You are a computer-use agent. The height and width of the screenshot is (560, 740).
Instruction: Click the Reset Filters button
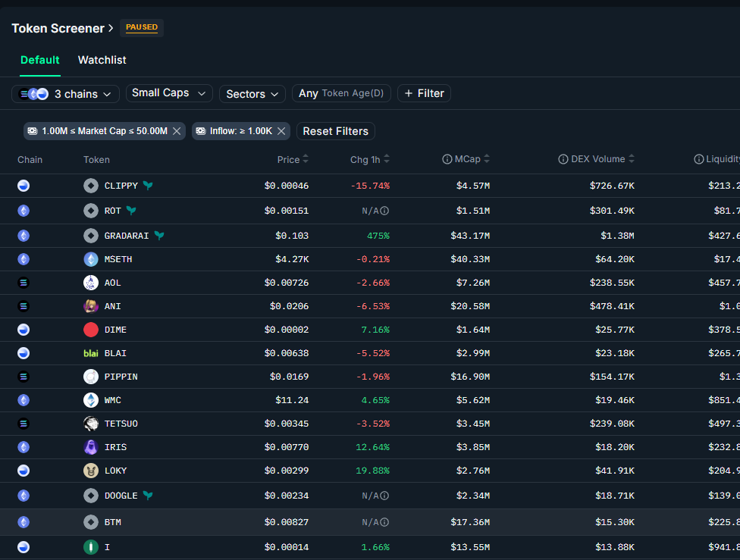pyautogui.click(x=336, y=131)
